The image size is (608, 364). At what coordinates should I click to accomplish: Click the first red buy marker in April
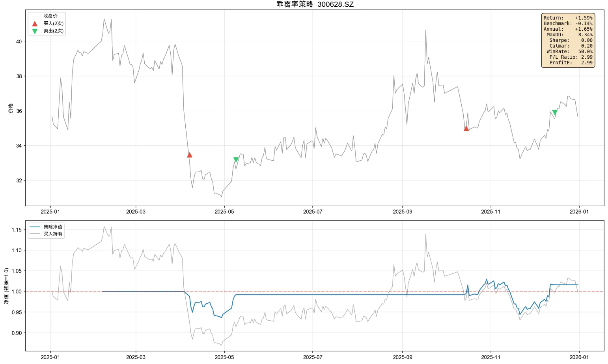(x=189, y=155)
